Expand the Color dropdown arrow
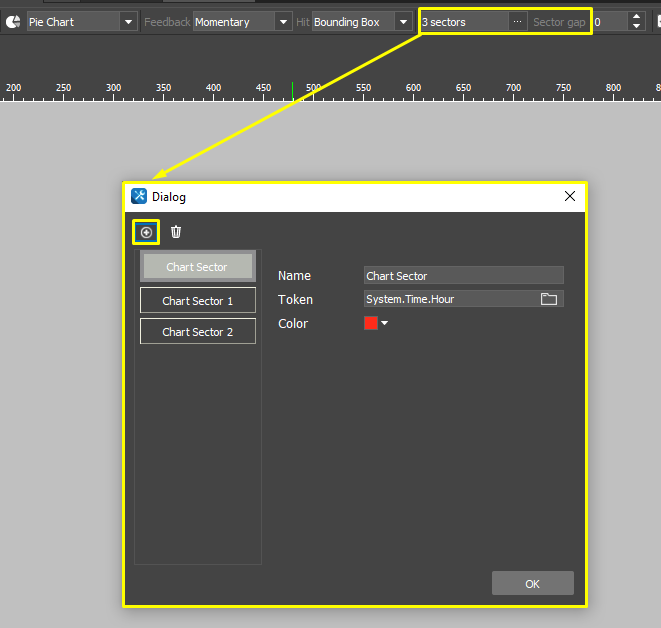 click(x=384, y=323)
